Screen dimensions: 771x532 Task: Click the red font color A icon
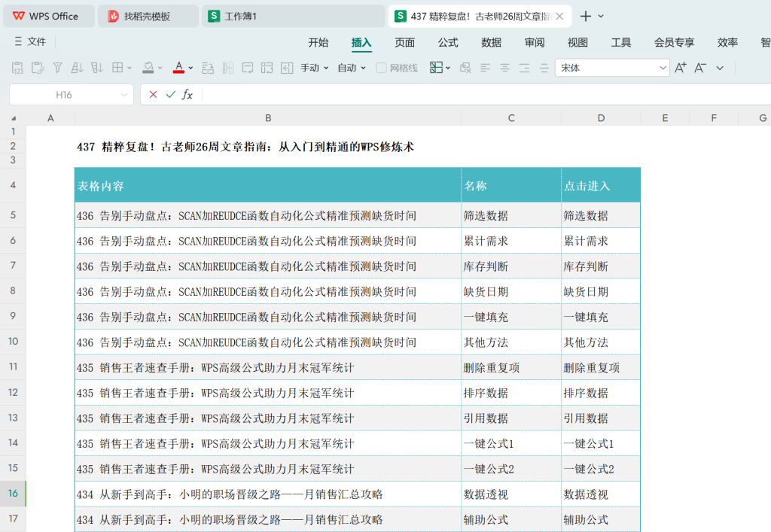click(x=179, y=68)
